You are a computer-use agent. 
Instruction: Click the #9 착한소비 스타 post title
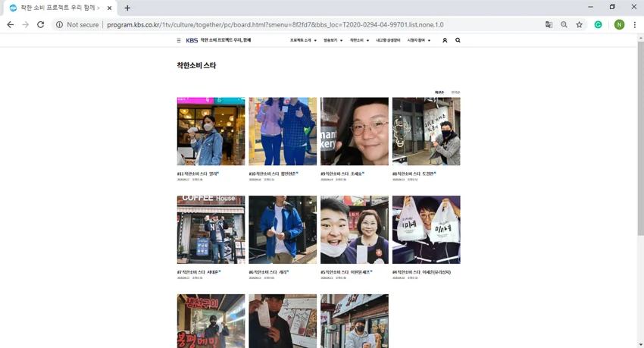pos(342,174)
